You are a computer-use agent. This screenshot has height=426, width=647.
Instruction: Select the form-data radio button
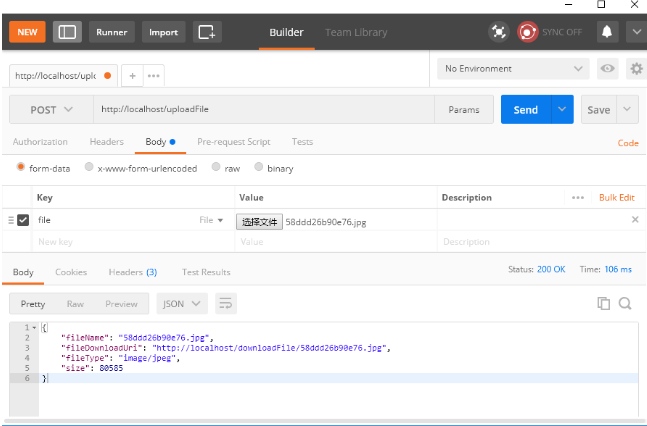coord(20,167)
